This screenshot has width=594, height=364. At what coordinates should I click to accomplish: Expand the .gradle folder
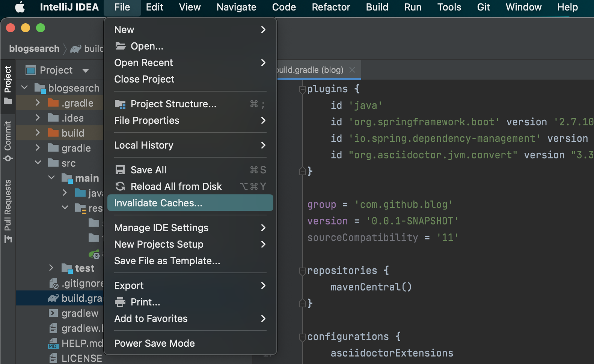click(x=38, y=102)
